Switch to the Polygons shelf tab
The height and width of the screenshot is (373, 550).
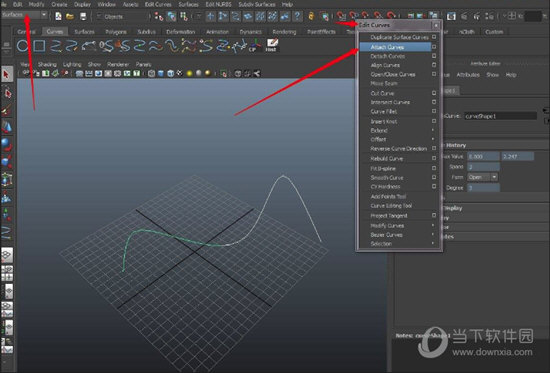pyautogui.click(x=116, y=32)
